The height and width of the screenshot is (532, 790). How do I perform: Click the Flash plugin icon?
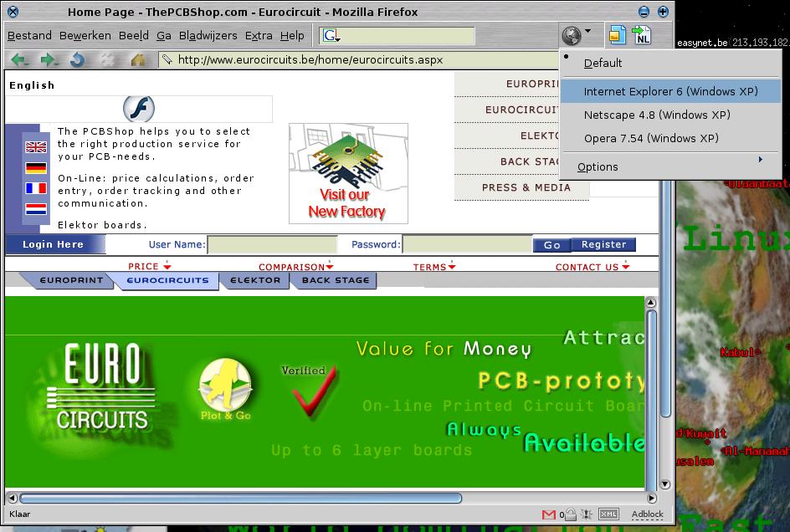[x=139, y=108]
